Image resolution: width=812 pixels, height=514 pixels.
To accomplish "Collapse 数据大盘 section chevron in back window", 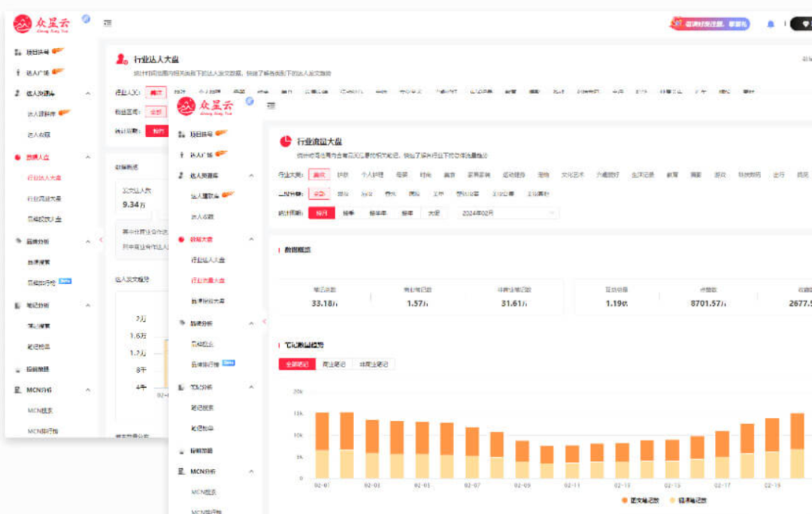I will click(x=87, y=157).
